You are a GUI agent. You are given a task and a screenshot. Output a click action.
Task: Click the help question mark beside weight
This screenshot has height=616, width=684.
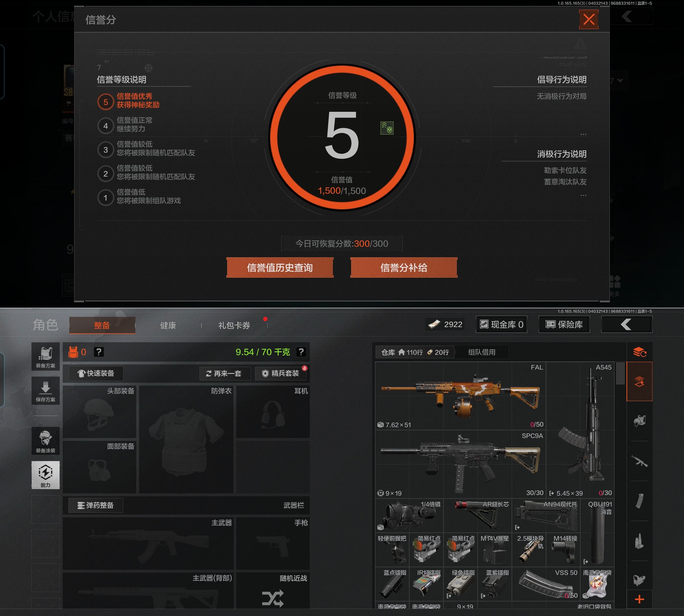pyautogui.click(x=301, y=352)
